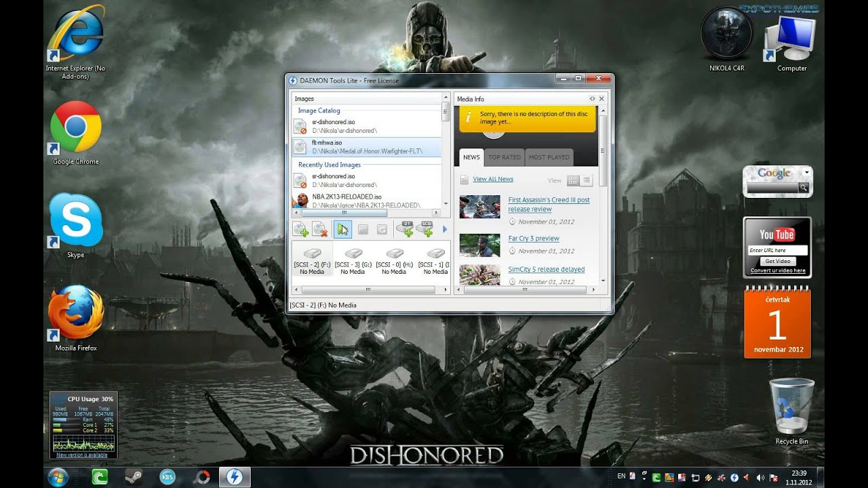The width and height of the screenshot is (868, 488).
Task: Select flt-mhwa.iso in Image Catalog
Action: point(366,147)
